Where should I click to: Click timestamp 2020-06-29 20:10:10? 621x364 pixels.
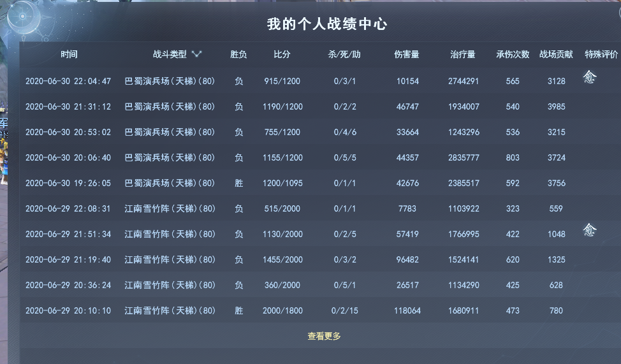coord(68,311)
